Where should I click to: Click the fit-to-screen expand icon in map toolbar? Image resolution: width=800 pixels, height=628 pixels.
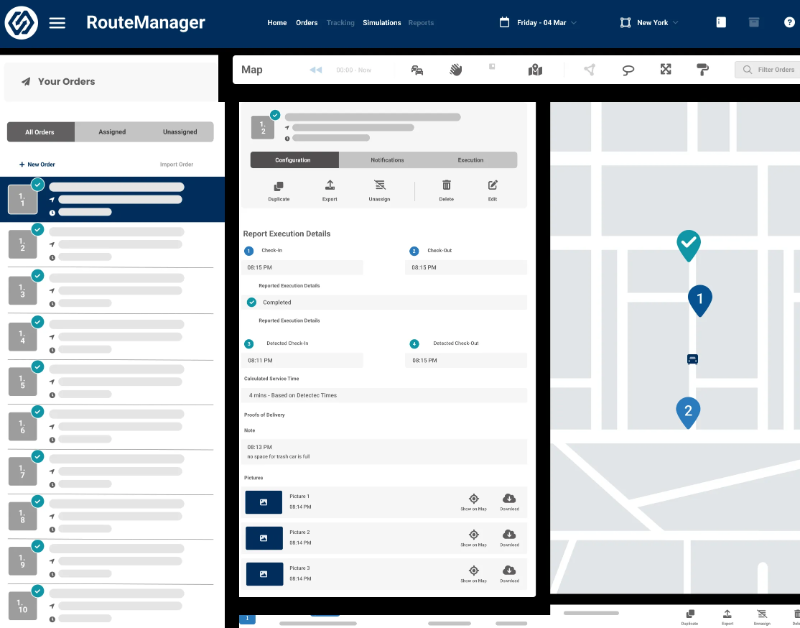click(666, 70)
